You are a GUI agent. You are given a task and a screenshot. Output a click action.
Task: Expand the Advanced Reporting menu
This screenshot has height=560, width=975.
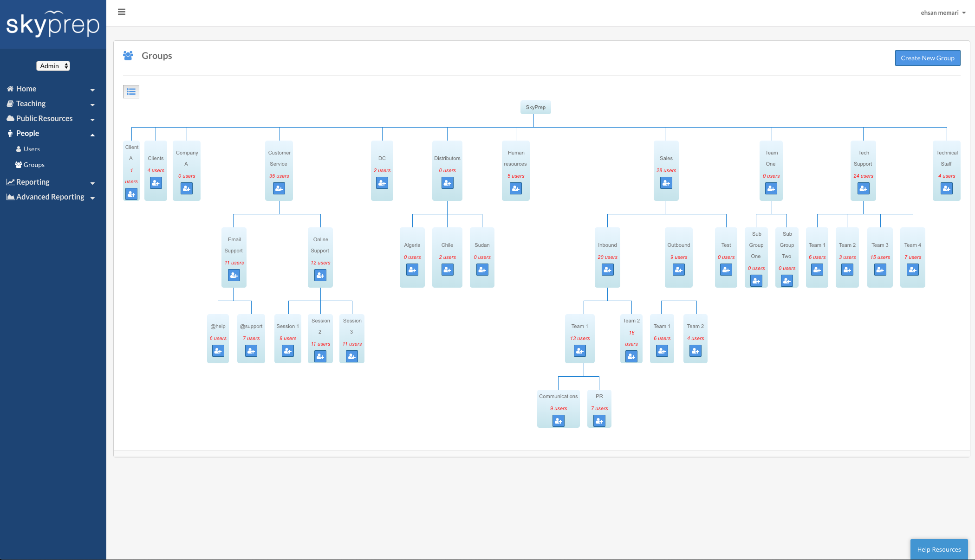[50, 197]
